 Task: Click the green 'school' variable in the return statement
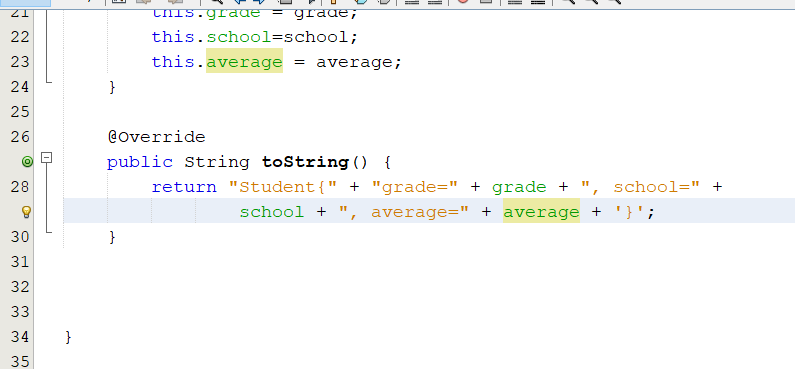point(272,212)
